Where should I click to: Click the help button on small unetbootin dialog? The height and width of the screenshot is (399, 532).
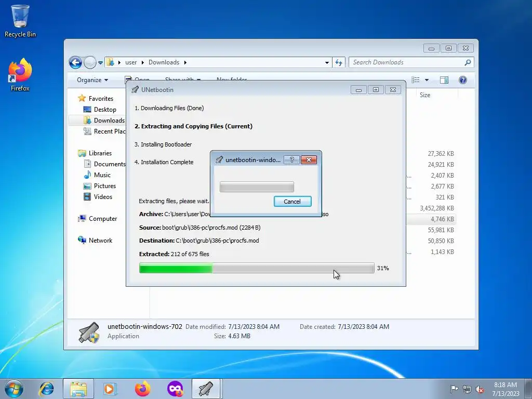click(x=291, y=160)
